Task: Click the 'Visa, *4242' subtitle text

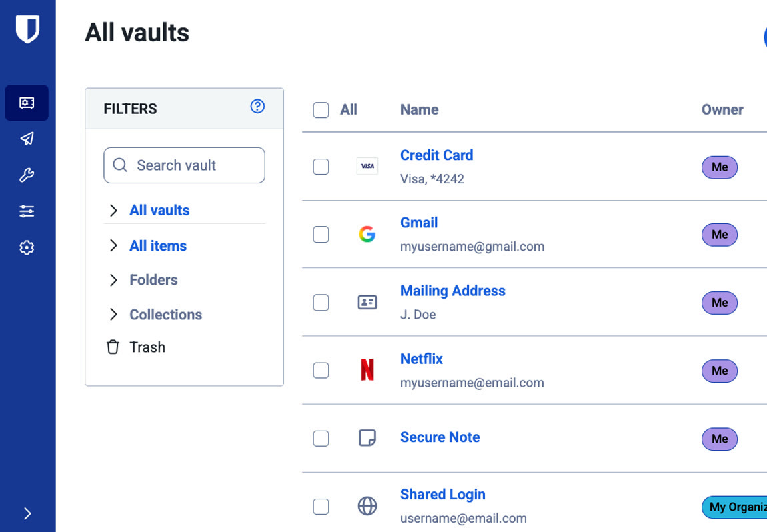Action: tap(432, 179)
